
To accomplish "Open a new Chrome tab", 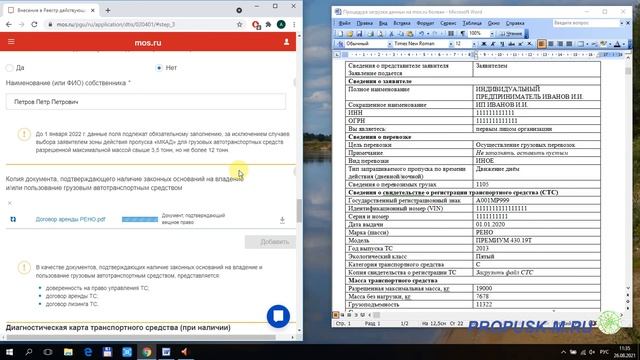I will (108, 10).
